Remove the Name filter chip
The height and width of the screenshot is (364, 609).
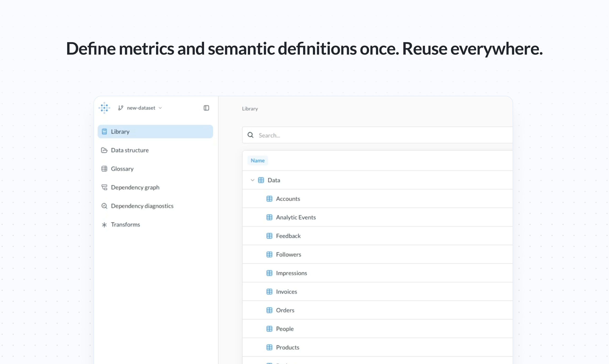pyautogui.click(x=258, y=160)
